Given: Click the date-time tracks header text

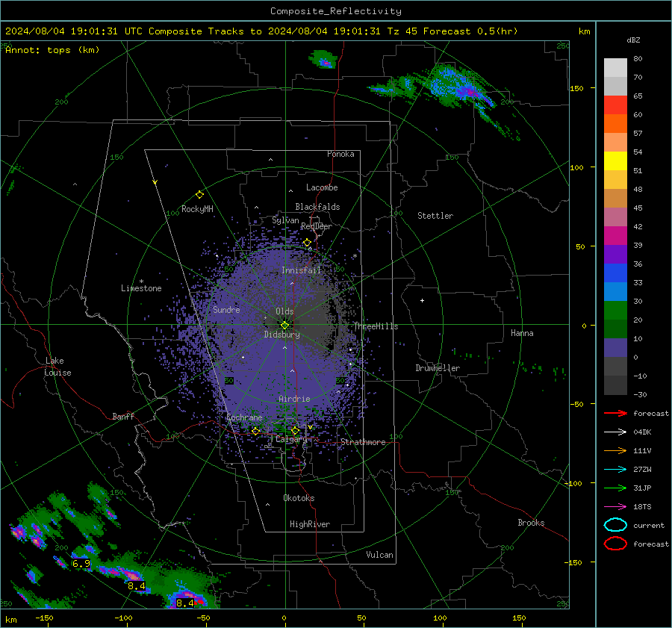Looking at the screenshot, I should (x=261, y=31).
